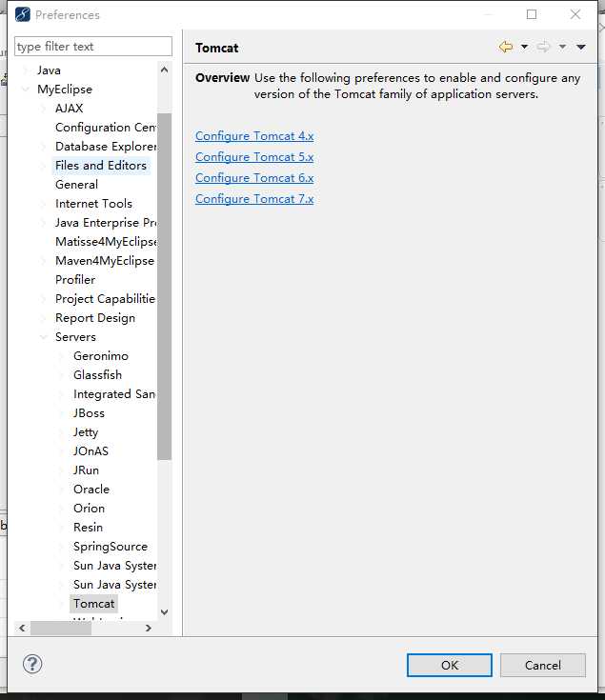Select Profiler tree item
The height and width of the screenshot is (700, 605).
coord(75,280)
